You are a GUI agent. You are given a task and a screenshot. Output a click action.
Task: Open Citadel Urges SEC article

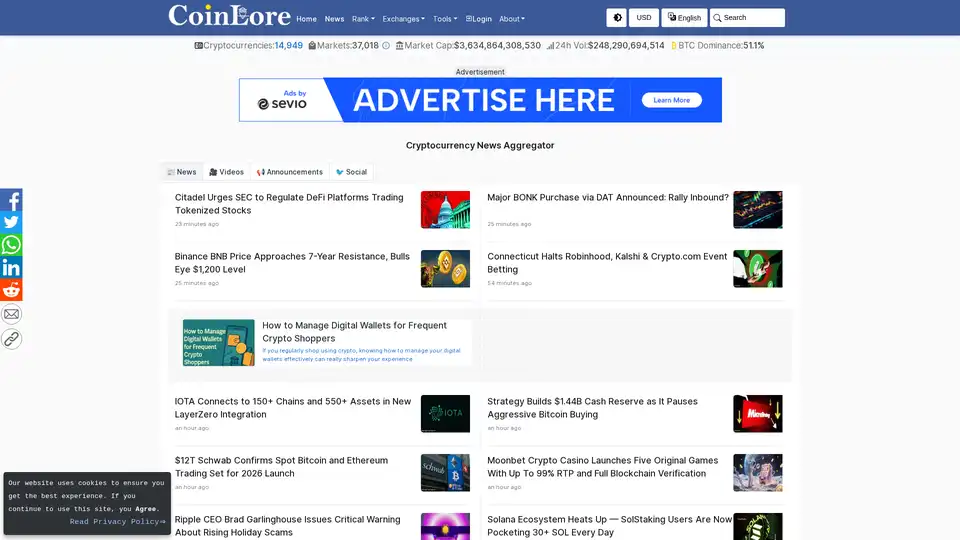coord(289,204)
